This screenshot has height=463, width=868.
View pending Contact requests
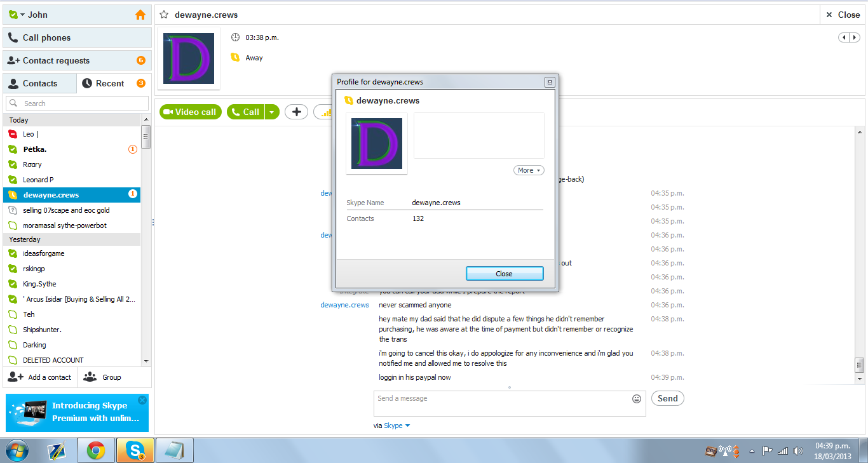coord(78,60)
